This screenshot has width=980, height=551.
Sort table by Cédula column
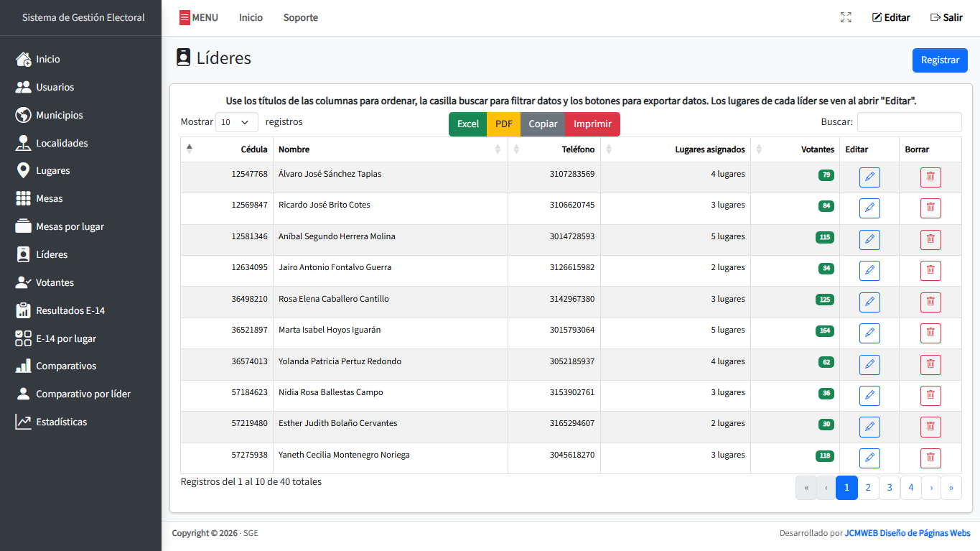click(x=227, y=149)
